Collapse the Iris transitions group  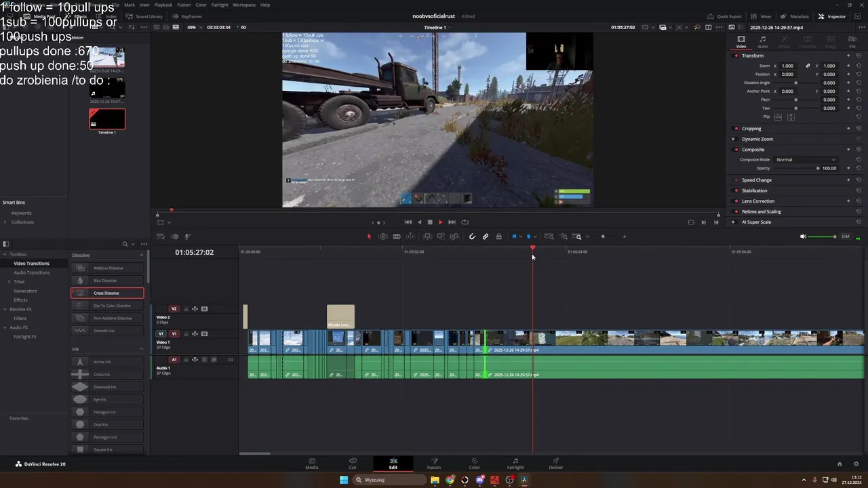(142, 349)
